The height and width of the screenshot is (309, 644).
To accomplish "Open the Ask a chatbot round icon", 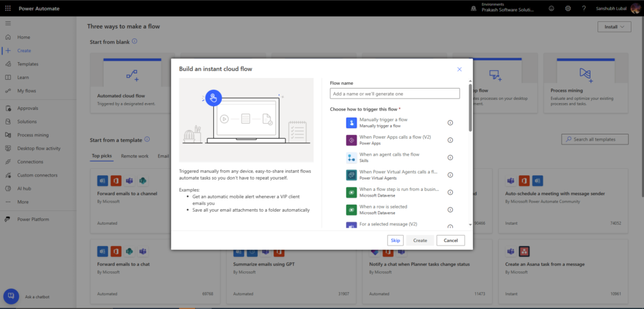I will 11,296.
